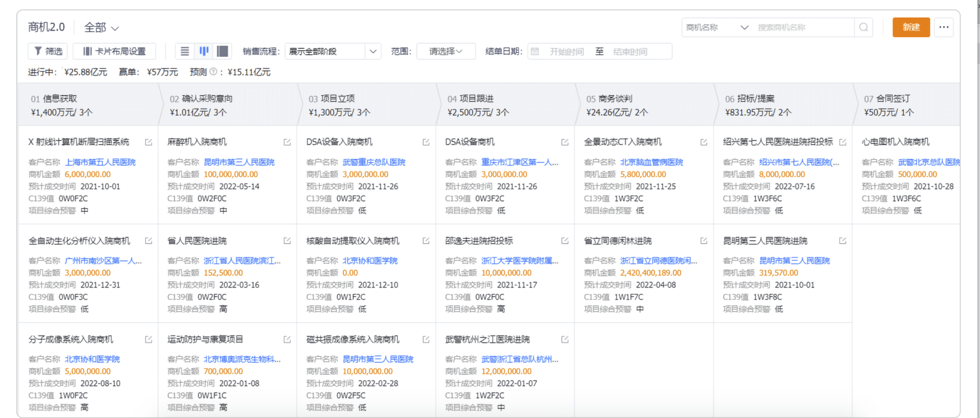Open edit icon on 省立同德闲林进院 card
Screen dimensions: 980x418
point(704,241)
